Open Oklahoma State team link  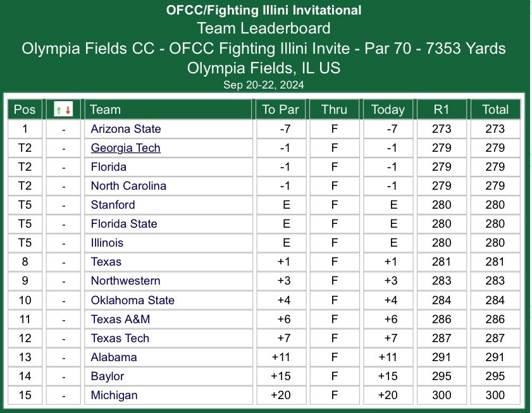pyautogui.click(x=133, y=300)
